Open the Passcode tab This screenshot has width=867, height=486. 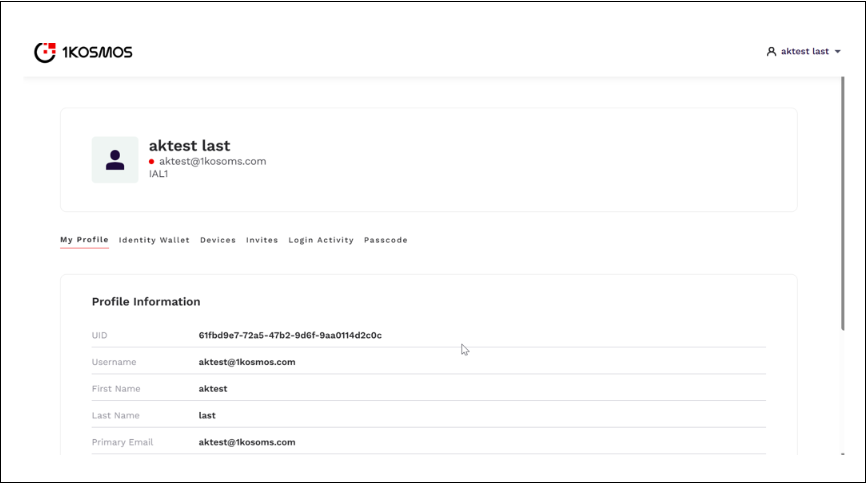(x=385, y=240)
